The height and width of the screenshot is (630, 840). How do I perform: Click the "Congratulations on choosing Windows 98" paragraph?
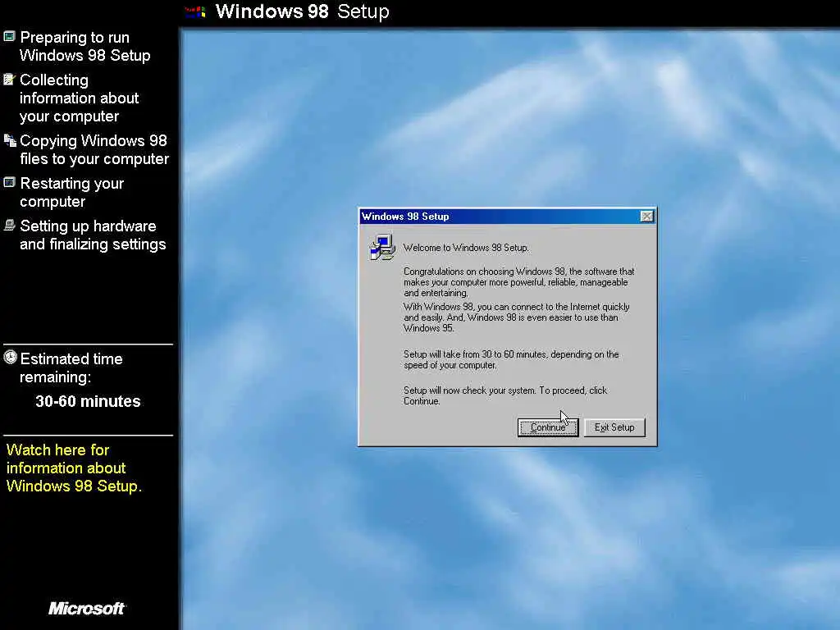pos(518,282)
